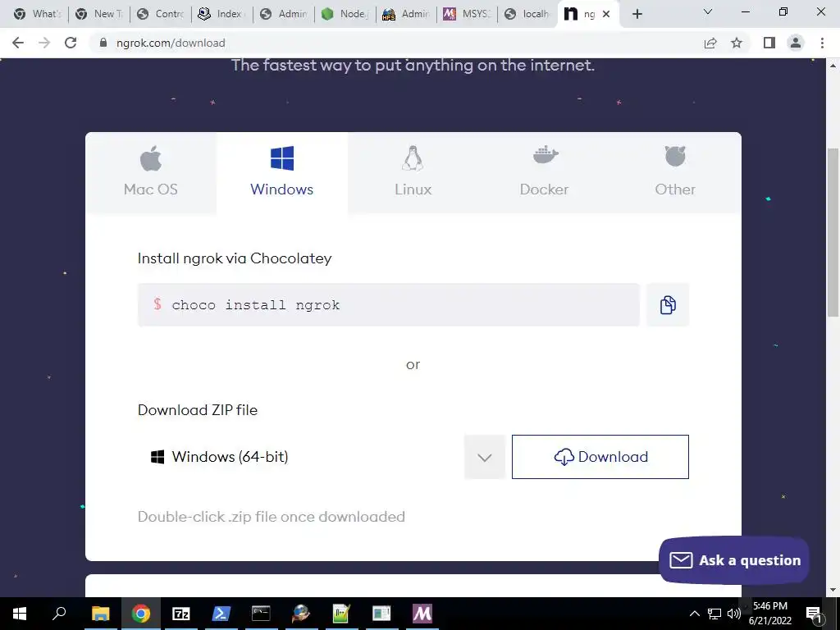Select the Mac OS platform tab
840x630 pixels.
click(151, 172)
